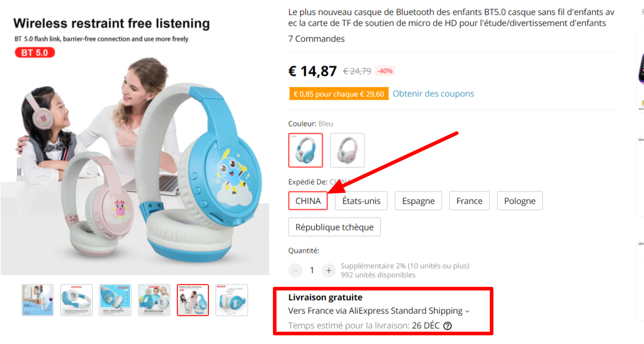The height and width of the screenshot is (344, 644).
Task: Choose Pologne as shipping origin
Action: (520, 201)
